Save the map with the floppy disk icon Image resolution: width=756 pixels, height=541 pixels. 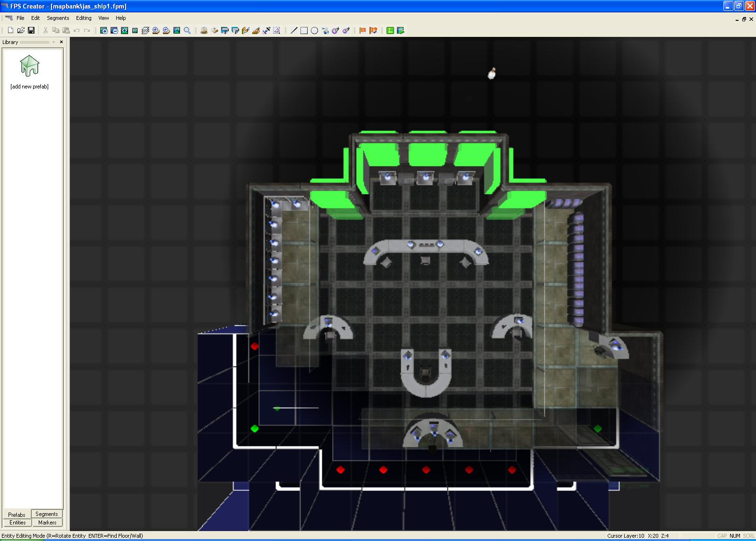31,30
